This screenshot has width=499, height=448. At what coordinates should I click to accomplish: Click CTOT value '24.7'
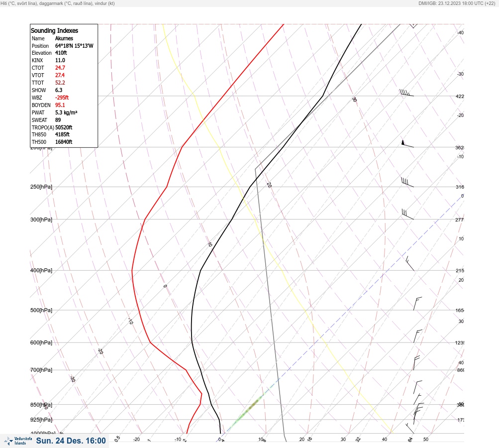pyautogui.click(x=60, y=68)
